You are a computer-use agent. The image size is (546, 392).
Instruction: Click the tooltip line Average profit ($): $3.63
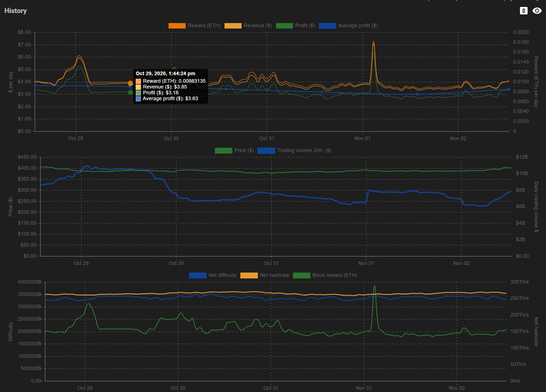pos(170,98)
